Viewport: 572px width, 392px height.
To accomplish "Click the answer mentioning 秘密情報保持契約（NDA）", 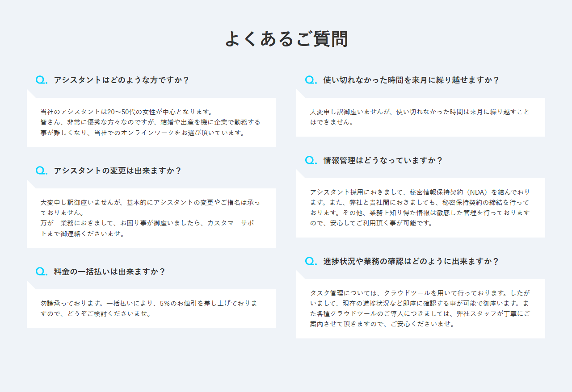I will coord(421,208).
